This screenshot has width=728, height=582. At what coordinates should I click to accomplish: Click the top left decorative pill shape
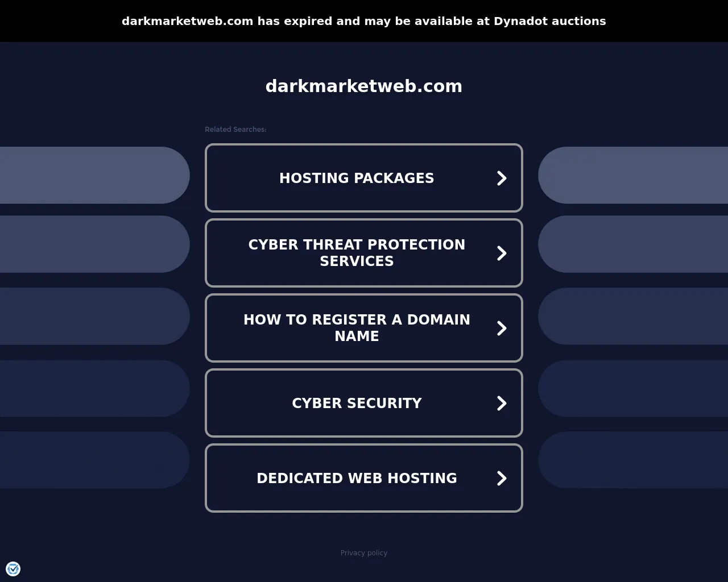[x=94, y=175]
